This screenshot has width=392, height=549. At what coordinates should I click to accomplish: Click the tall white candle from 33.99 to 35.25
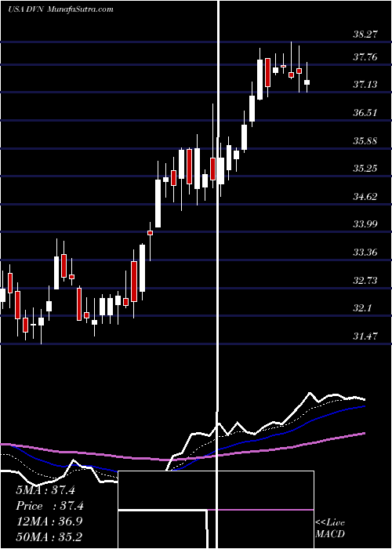158,203
